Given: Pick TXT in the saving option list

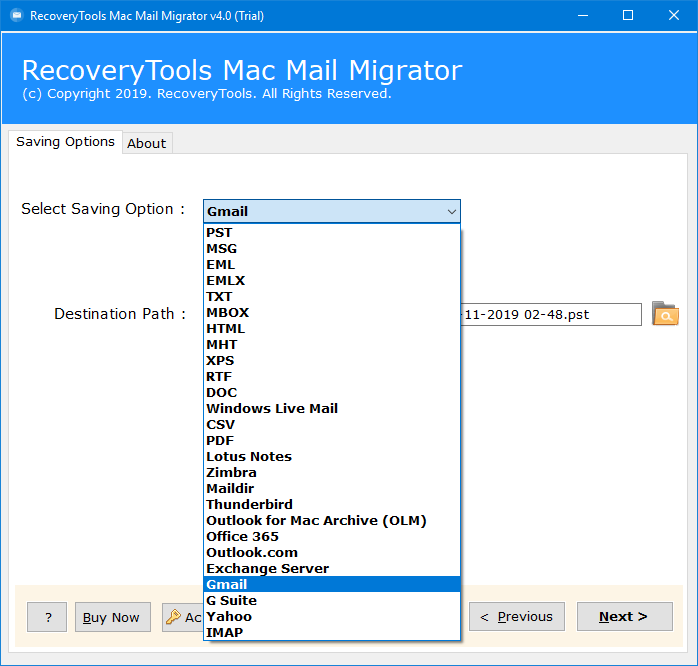Looking at the screenshot, I should tap(332, 296).
